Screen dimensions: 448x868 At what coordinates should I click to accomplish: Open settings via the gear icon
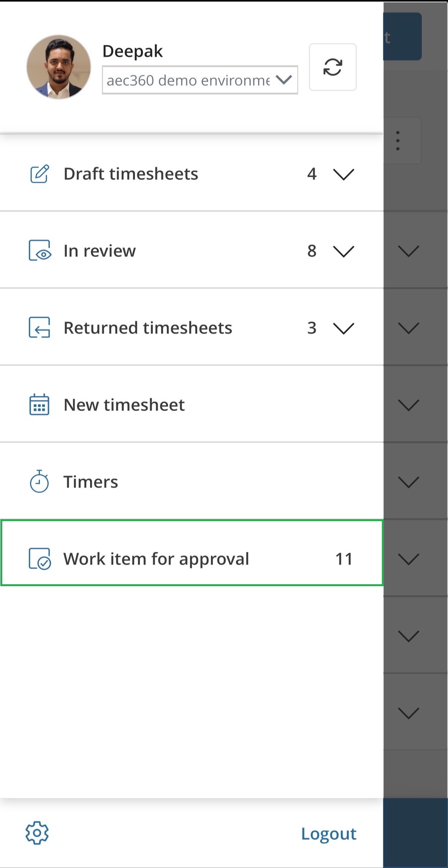[37, 833]
